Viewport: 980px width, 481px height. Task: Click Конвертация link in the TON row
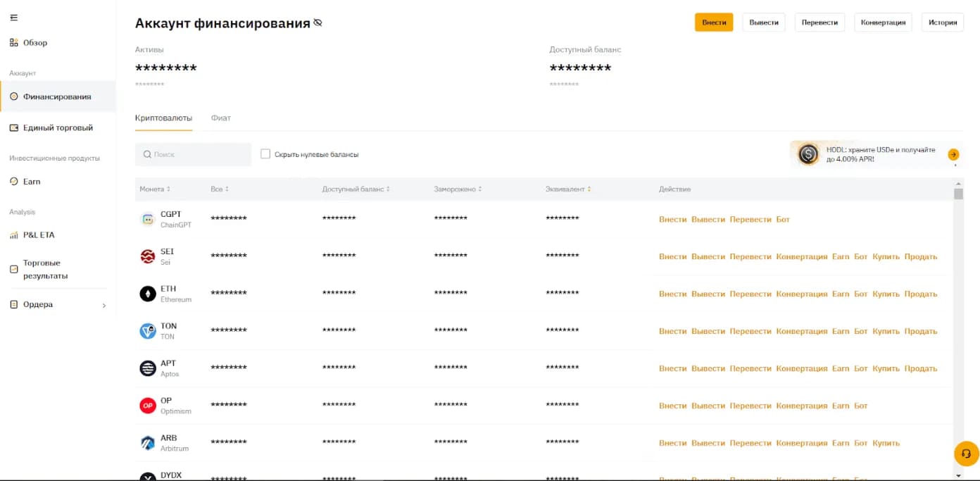801,331
